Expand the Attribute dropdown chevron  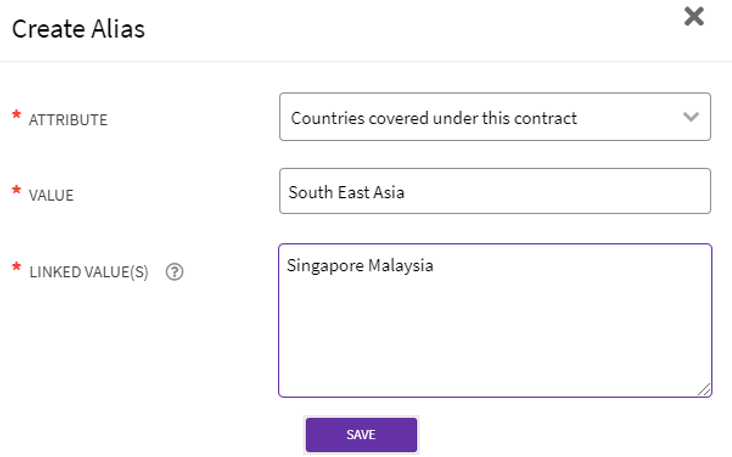(690, 117)
